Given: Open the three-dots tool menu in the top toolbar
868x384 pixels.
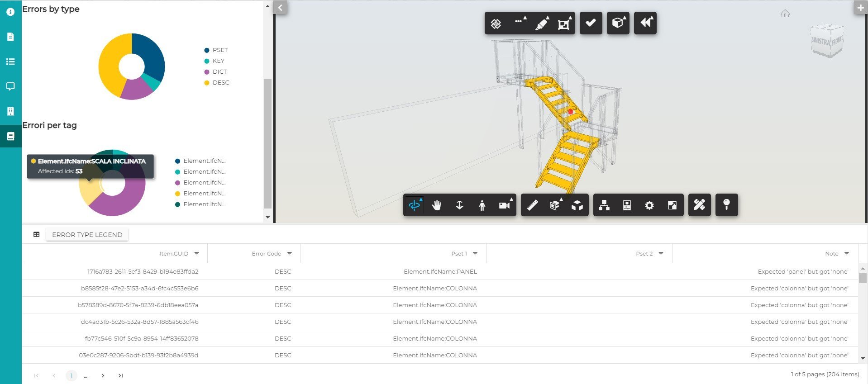Looking at the screenshot, I should point(519,22).
